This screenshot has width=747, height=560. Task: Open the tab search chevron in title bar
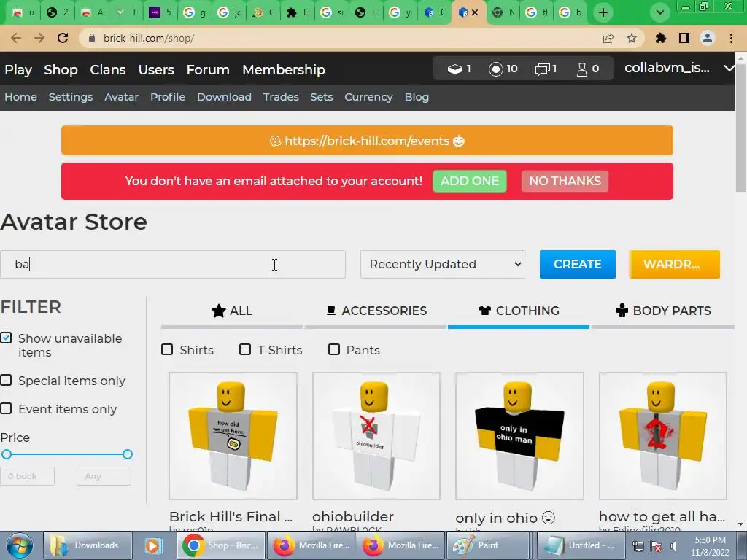coord(659,12)
